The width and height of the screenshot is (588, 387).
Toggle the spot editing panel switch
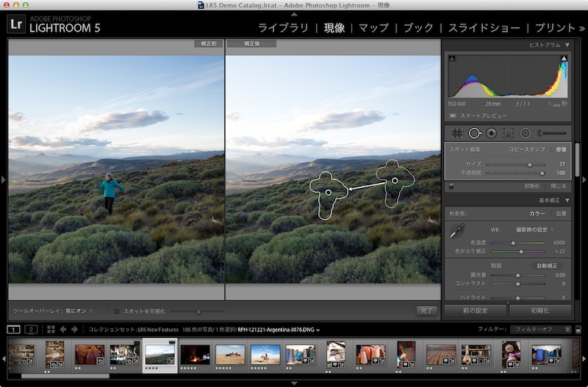(x=451, y=186)
